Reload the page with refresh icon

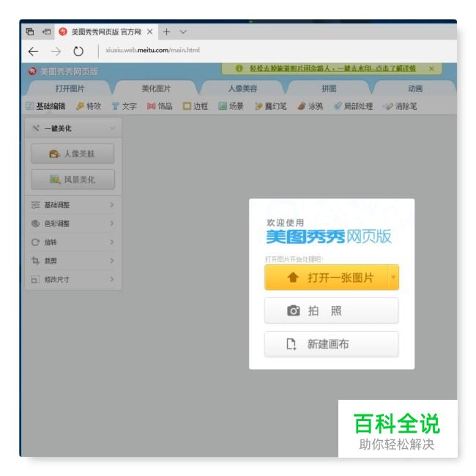(x=78, y=51)
